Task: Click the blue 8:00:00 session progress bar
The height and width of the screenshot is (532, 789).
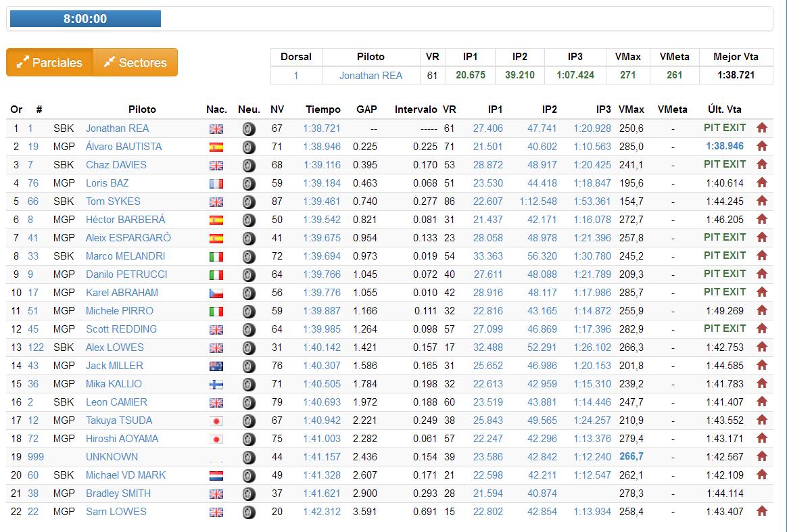Action: click(x=85, y=19)
